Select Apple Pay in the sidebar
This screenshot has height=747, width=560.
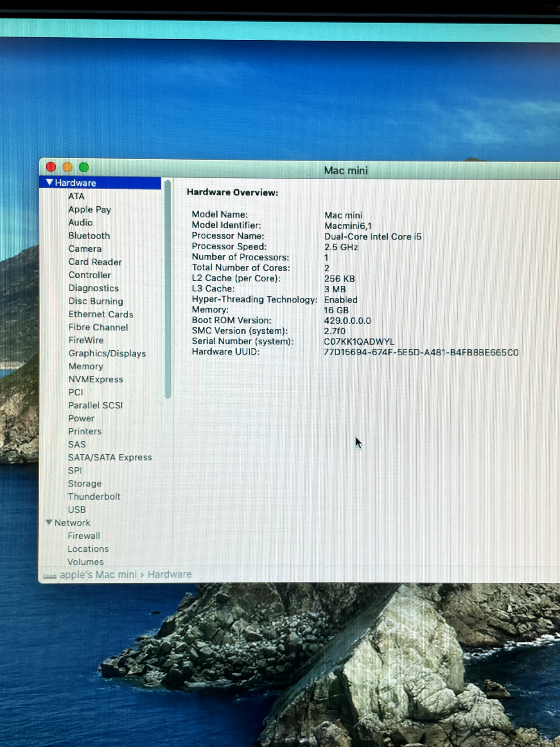90,209
